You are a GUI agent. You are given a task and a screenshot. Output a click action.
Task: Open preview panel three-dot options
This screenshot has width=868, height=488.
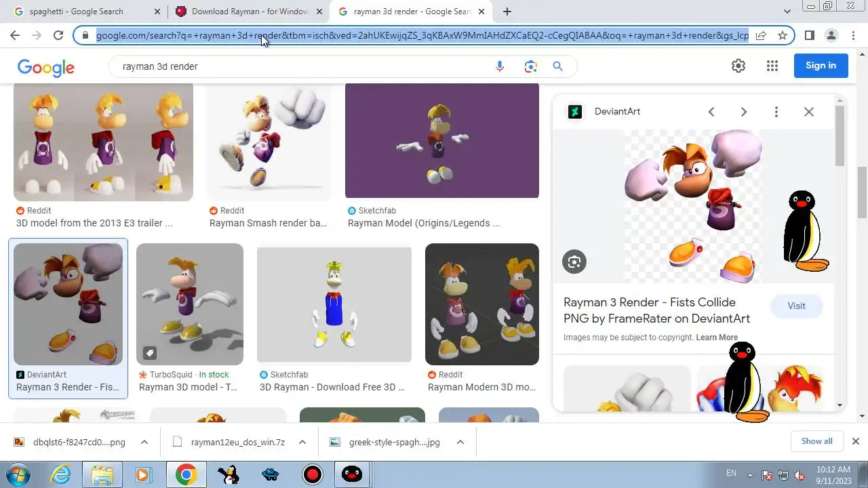[776, 112]
